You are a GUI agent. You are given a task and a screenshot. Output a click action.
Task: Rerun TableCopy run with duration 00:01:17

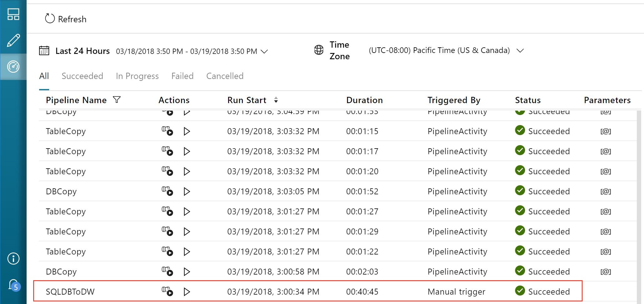tap(187, 151)
